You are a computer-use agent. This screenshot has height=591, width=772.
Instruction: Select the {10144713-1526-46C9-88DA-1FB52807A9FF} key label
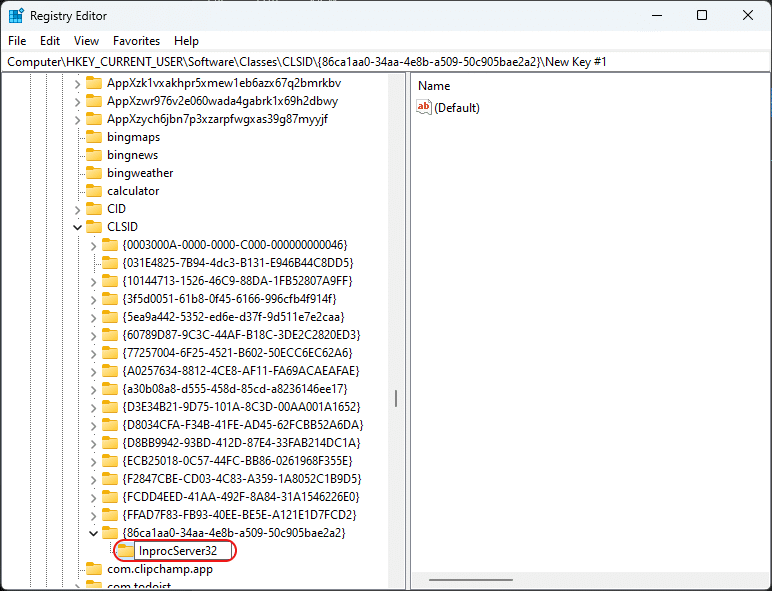click(237, 281)
